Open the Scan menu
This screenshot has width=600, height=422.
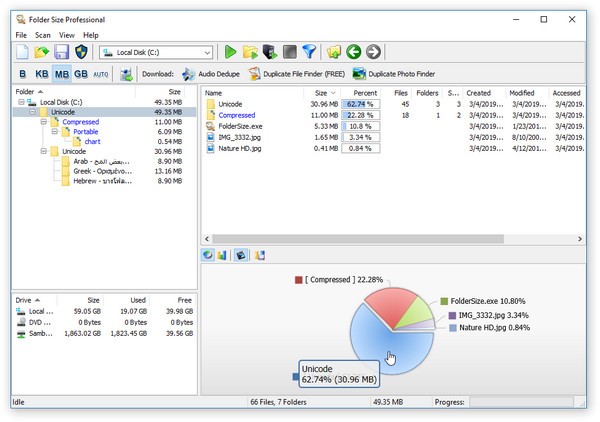[x=43, y=35]
